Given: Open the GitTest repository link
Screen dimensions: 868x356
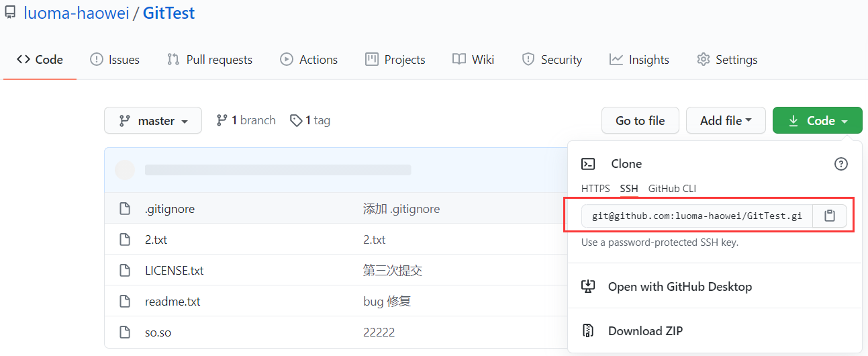Looking at the screenshot, I should 169,13.
